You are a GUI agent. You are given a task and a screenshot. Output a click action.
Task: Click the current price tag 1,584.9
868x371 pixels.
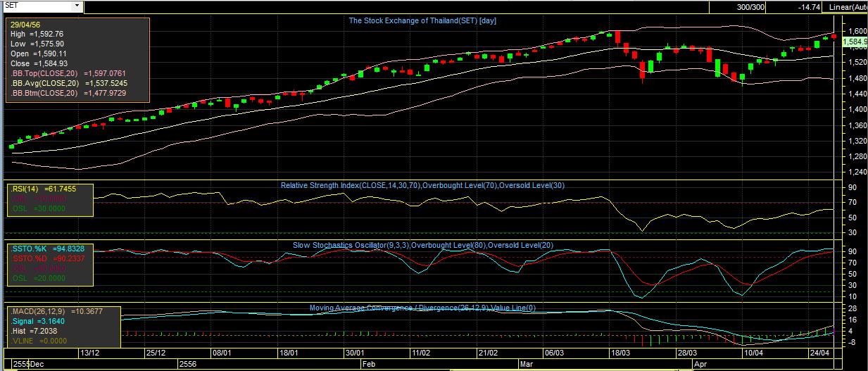(x=855, y=42)
